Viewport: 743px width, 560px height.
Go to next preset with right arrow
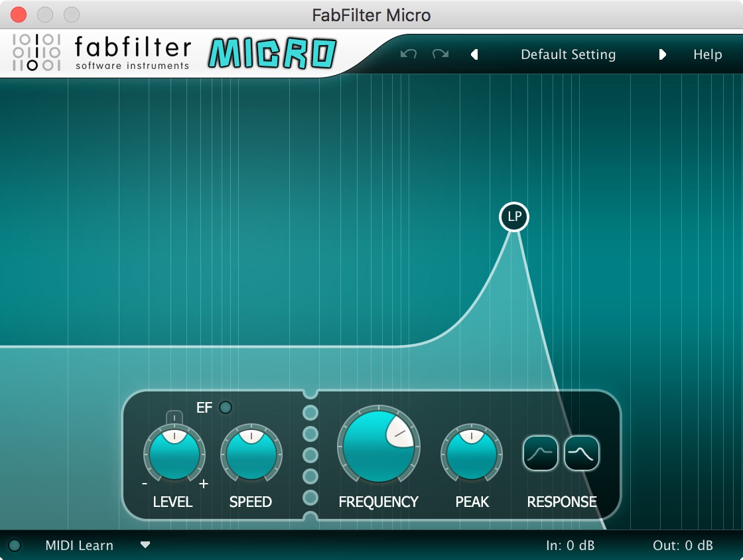click(x=663, y=54)
